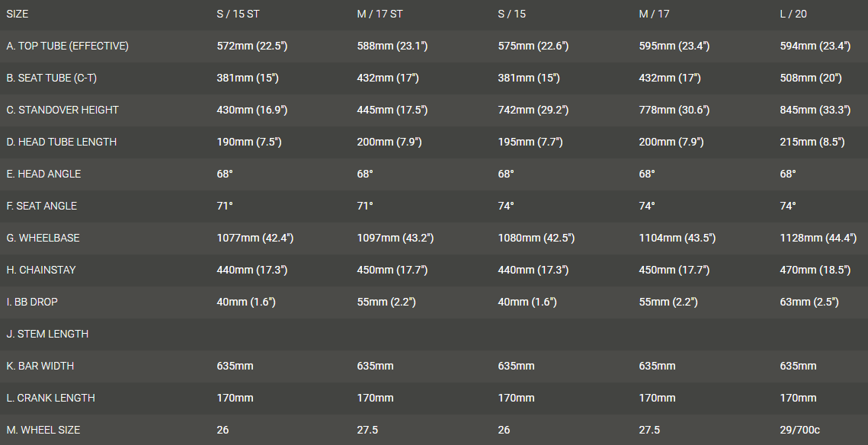Click the 572mm (22.5") top tube value
This screenshot has height=445, width=868.
(x=252, y=46)
